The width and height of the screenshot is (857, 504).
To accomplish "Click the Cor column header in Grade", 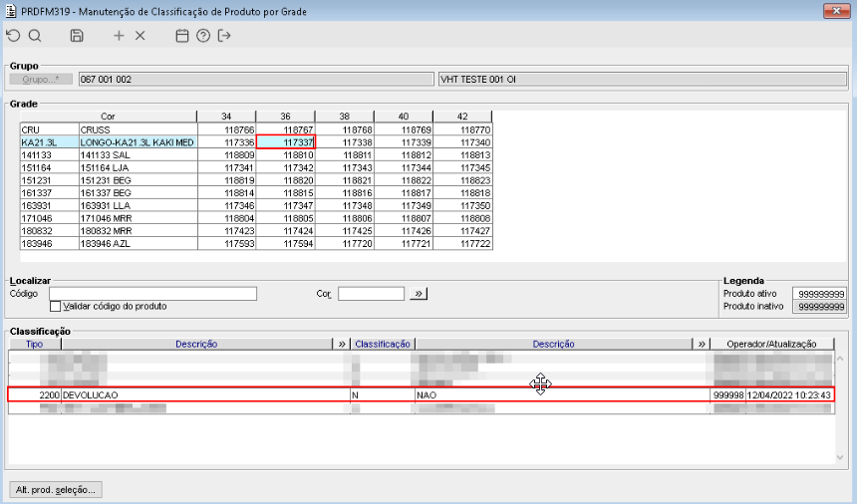I will [109, 117].
